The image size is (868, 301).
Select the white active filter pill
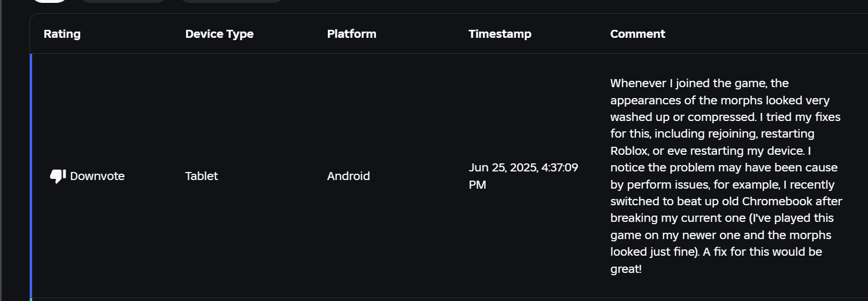point(49,1)
